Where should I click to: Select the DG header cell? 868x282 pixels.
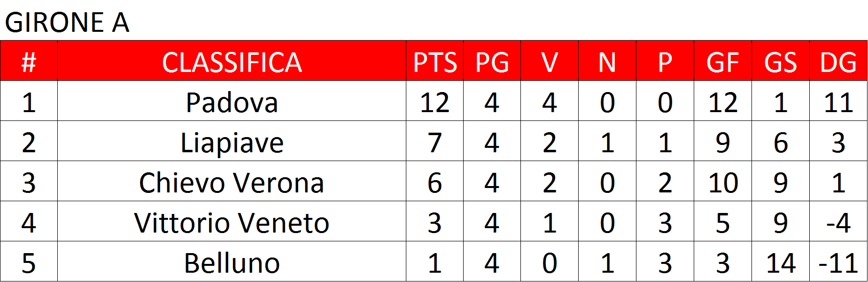coord(838,61)
